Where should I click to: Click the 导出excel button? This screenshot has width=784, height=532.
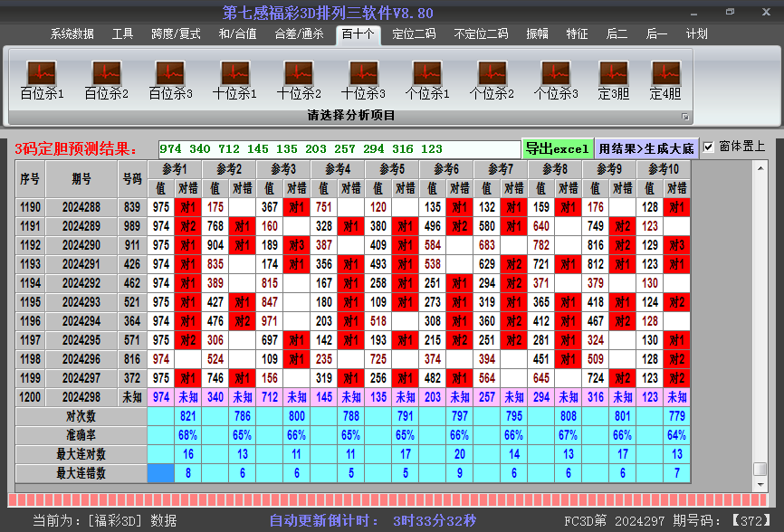(557, 149)
